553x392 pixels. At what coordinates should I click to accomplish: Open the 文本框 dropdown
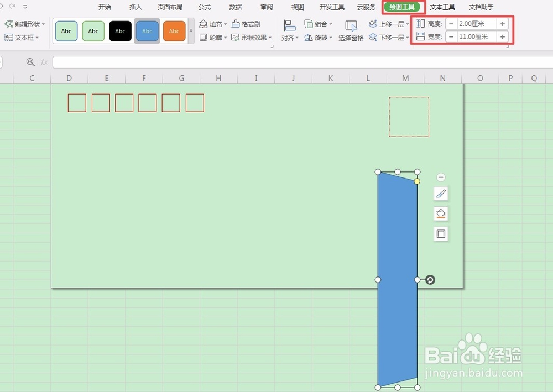(22, 38)
